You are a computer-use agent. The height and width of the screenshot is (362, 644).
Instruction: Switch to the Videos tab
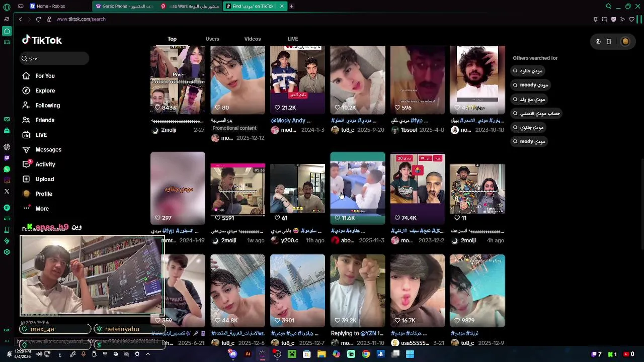coord(253,39)
